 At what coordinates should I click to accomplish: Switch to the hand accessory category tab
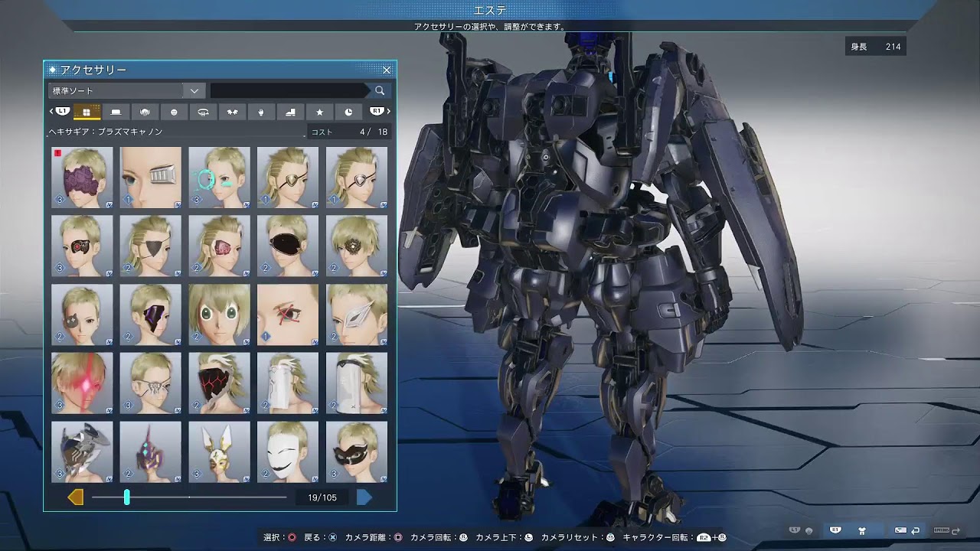coord(261,112)
